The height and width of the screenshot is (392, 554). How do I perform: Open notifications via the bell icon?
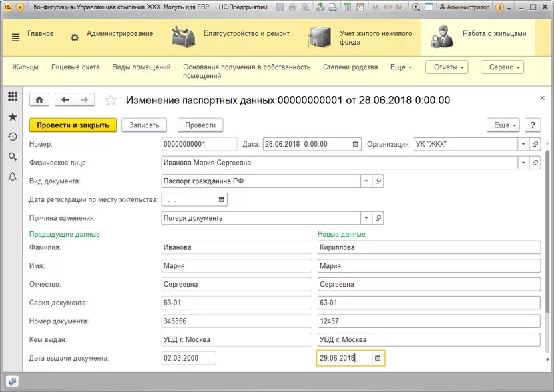pos(12,175)
